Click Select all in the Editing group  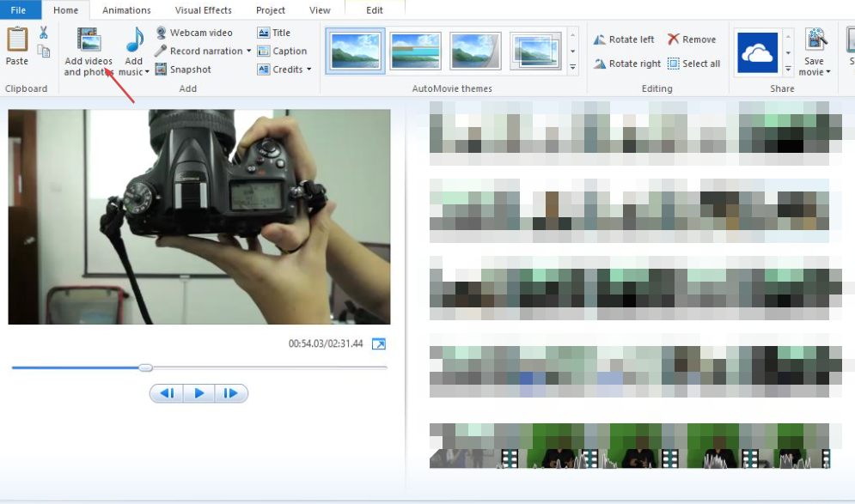(694, 63)
